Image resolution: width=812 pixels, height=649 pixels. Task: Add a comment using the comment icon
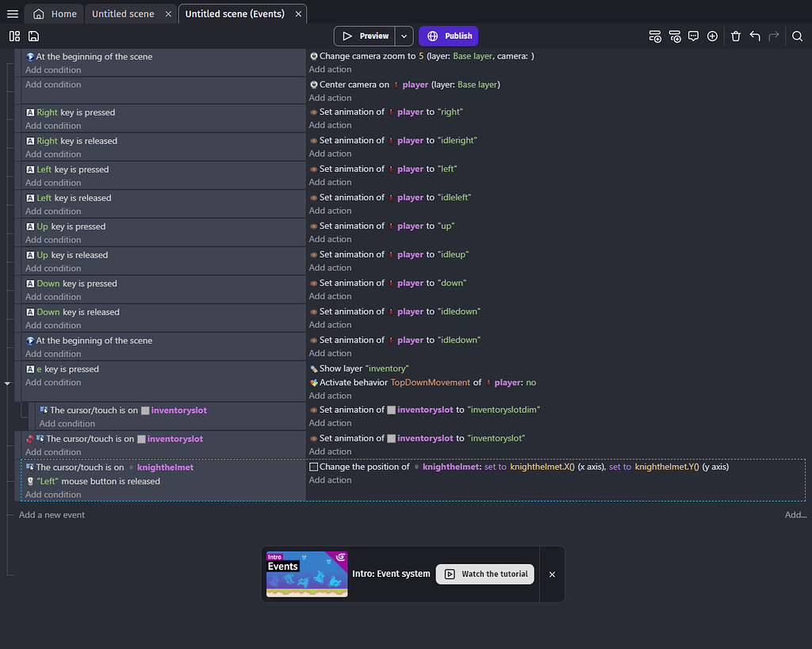[x=693, y=36]
